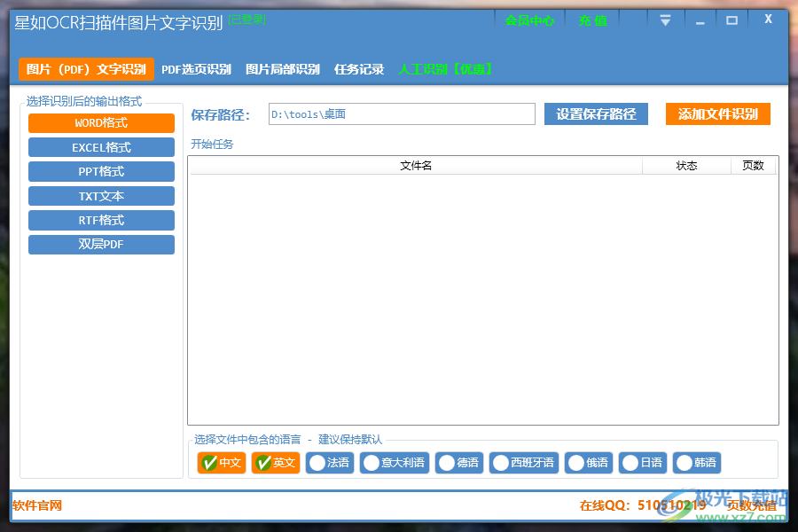The height and width of the screenshot is (532, 798).
Task: Choose PPT格式 for recognition output
Action: point(101,171)
